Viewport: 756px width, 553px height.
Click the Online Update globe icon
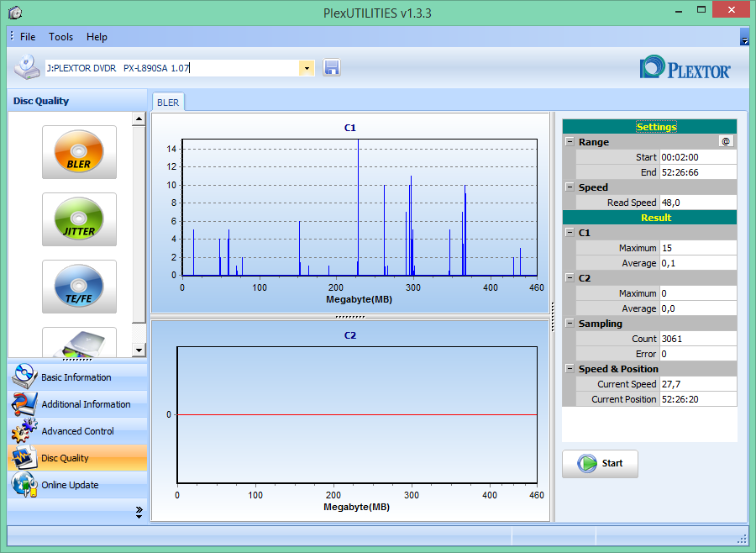[24, 484]
